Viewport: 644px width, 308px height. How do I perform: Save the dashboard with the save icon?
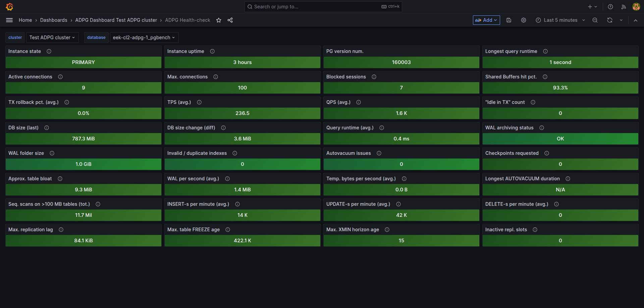pyautogui.click(x=509, y=20)
